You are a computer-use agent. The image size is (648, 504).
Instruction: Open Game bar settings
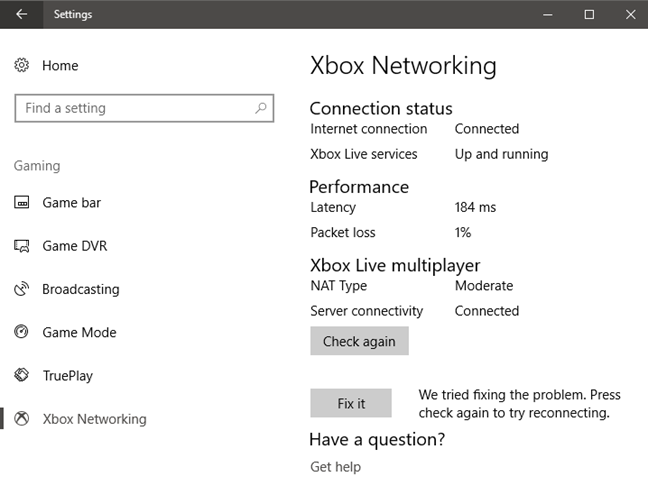[x=71, y=202]
